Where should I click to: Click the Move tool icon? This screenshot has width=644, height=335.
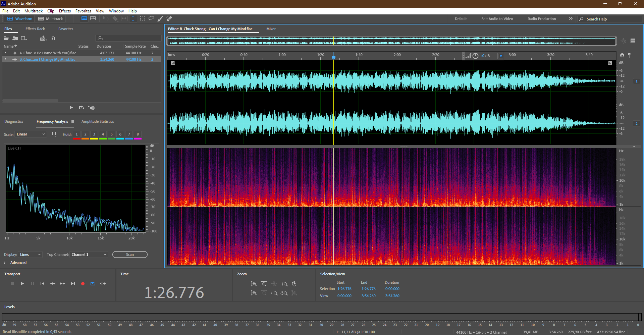tap(106, 19)
